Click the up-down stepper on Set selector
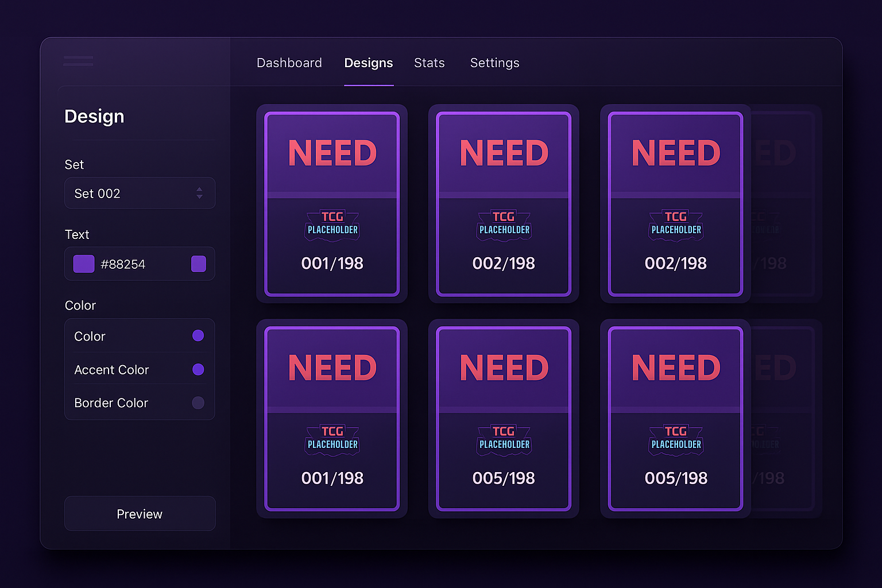This screenshot has width=882, height=588. pyautogui.click(x=199, y=194)
